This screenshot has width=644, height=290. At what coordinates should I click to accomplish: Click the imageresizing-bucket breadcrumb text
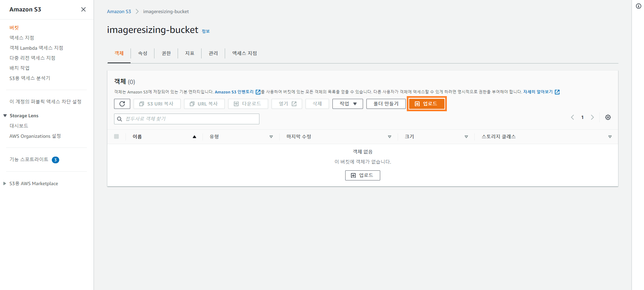[166, 11]
